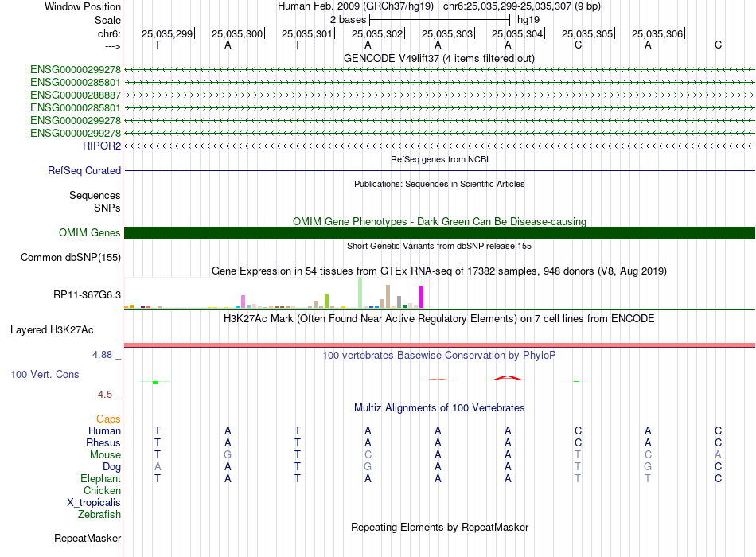Screen dimensions: 756x557
Task: Click the Zebrafish species row label
Action: [x=99, y=515]
